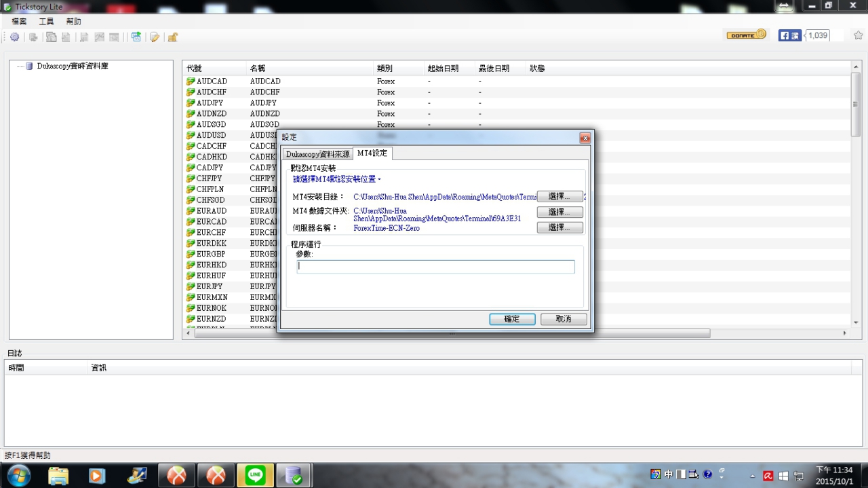Switch to the Dukascopy資料來源 tab

coord(318,154)
